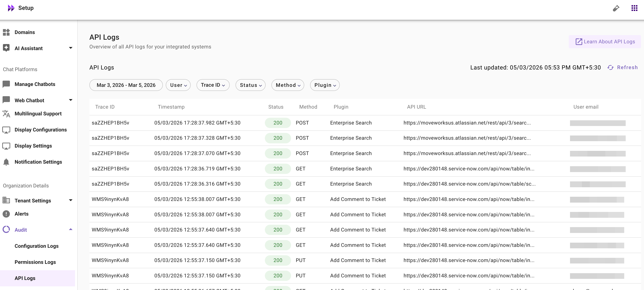Image resolution: width=644 pixels, height=290 pixels.
Task: Click the Mar 3 - Mar 5 date range
Action: click(x=126, y=85)
